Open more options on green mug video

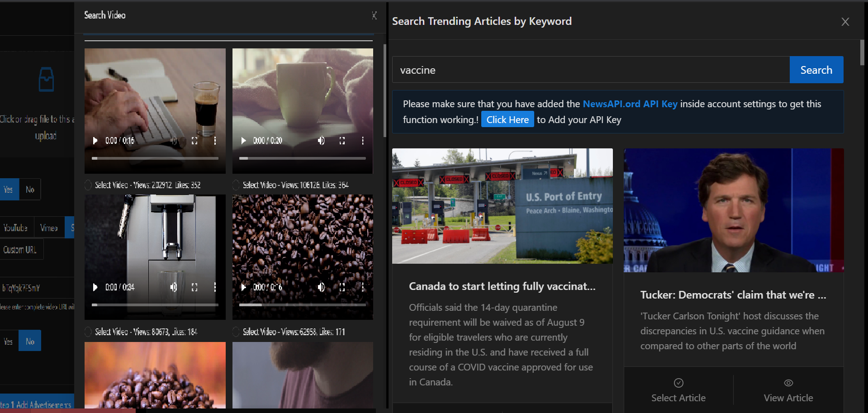(363, 141)
